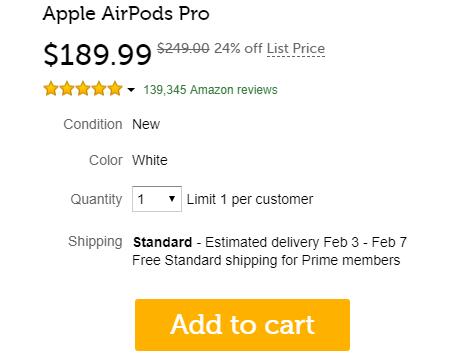
Task: Click the Quantity dropdown triangle arrow
Action: pyautogui.click(x=172, y=199)
